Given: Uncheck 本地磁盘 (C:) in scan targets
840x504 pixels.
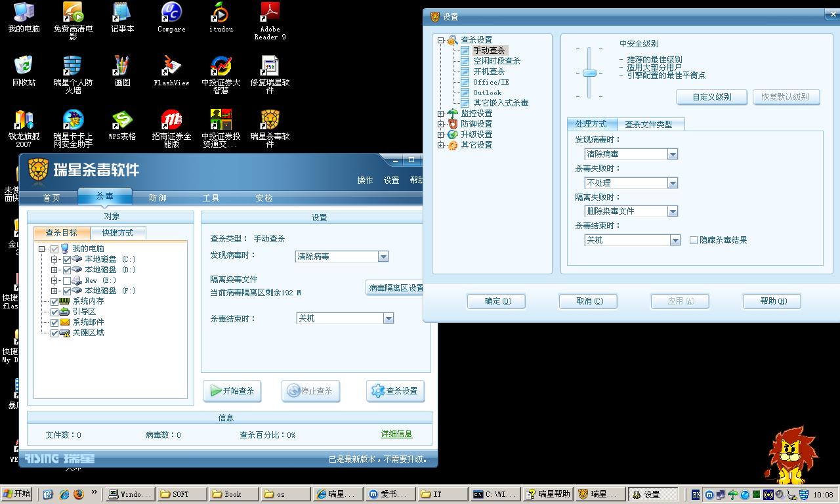Looking at the screenshot, I should click(66, 259).
